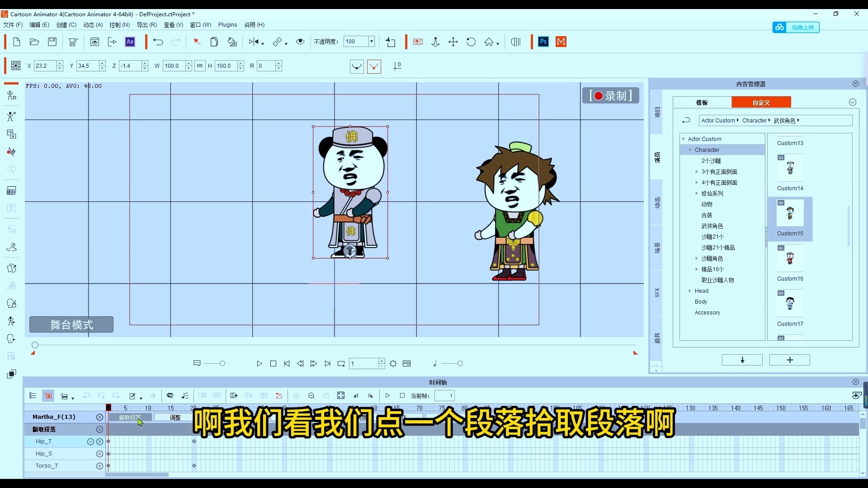
Task: Select the paint bucket render style icon
Action: 232,42
